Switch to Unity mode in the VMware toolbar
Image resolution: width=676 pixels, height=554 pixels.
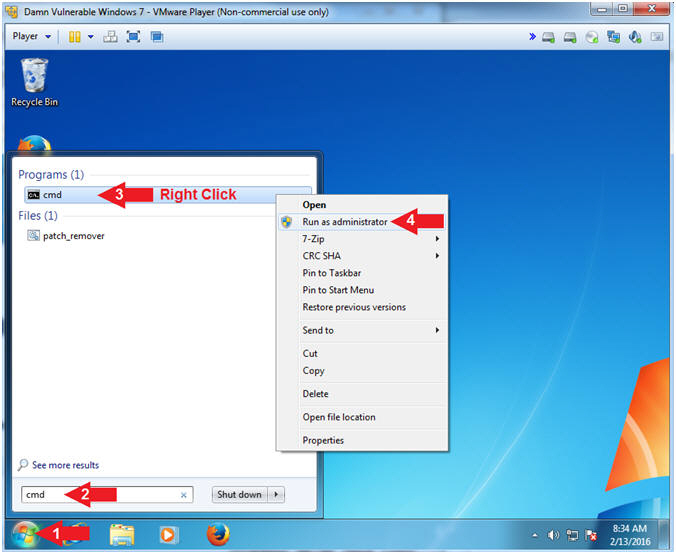[x=157, y=37]
